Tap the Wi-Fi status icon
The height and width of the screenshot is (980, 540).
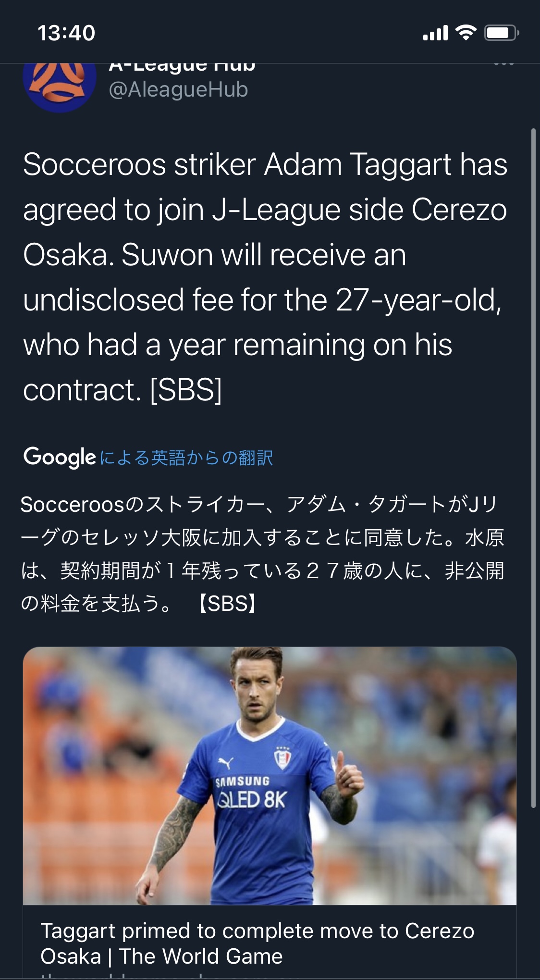click(x=465, y=33)
